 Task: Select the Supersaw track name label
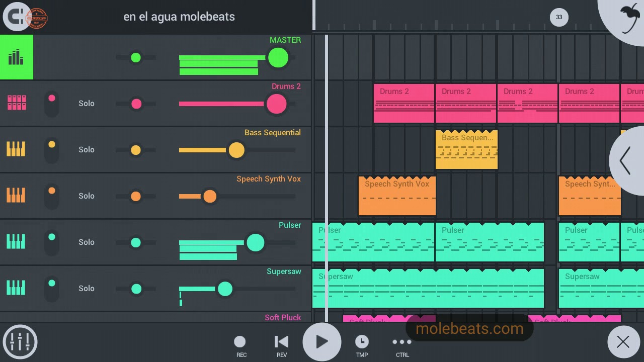(x=284, y=271)
